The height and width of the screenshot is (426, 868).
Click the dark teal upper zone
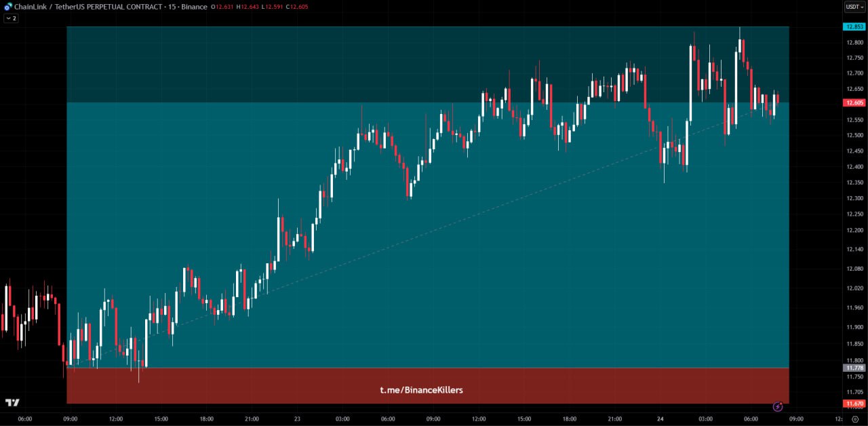click(x=271, y=64)
